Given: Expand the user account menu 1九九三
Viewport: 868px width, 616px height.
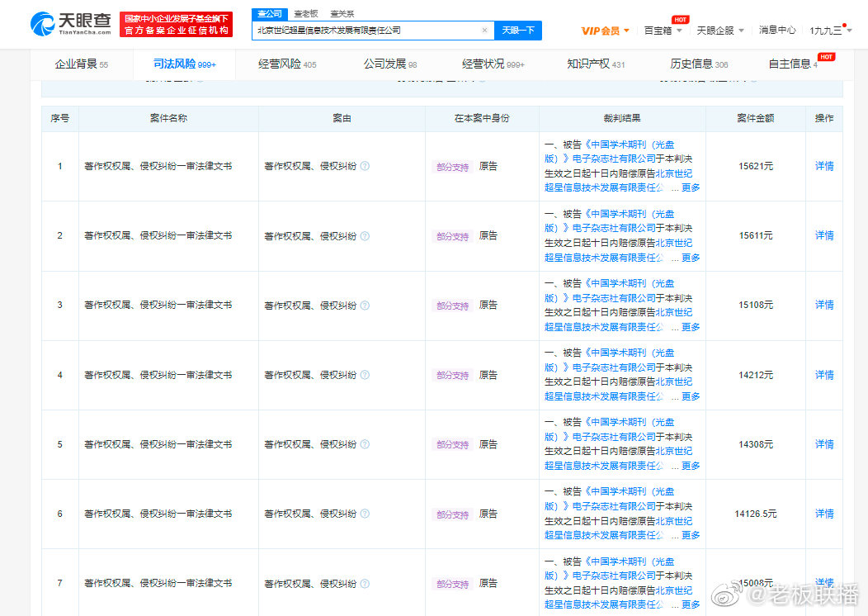Looking at the screenshot, I should tap(829, 31).
